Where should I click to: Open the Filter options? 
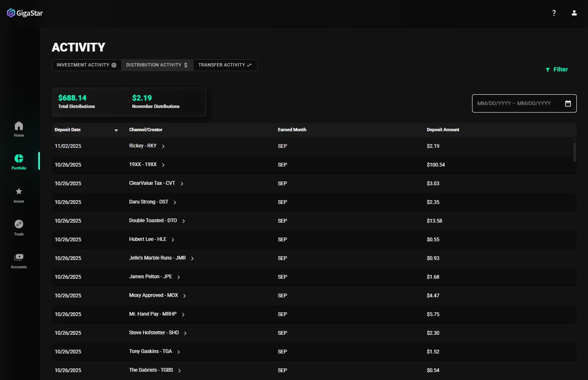pyautogui.click(x=556, y=69)
